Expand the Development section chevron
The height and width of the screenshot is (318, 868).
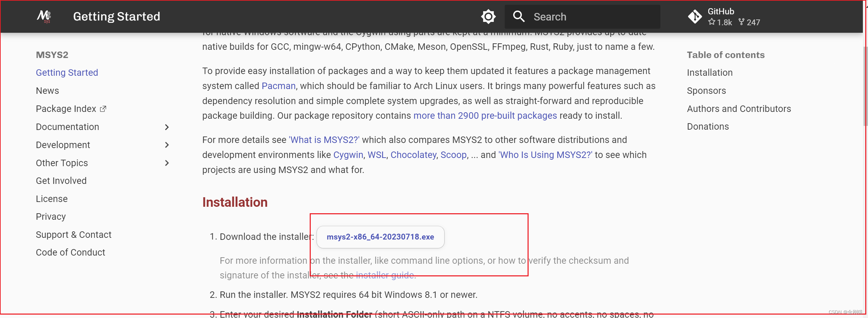167,145
